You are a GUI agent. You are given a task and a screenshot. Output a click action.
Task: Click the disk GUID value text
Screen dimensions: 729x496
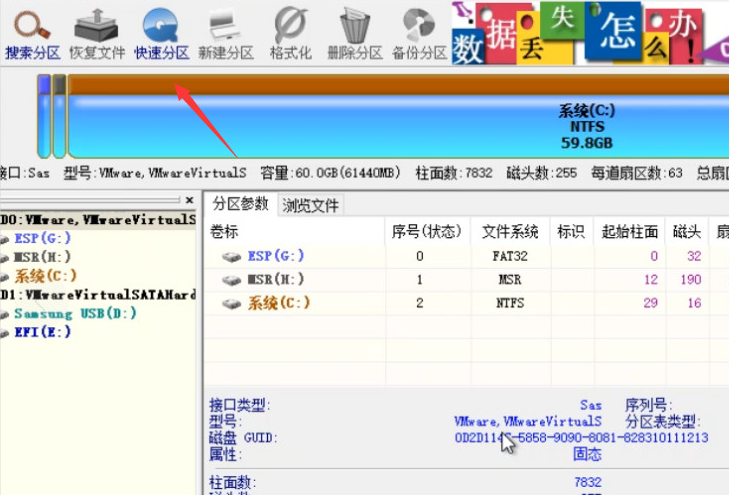tap(582, 437)
